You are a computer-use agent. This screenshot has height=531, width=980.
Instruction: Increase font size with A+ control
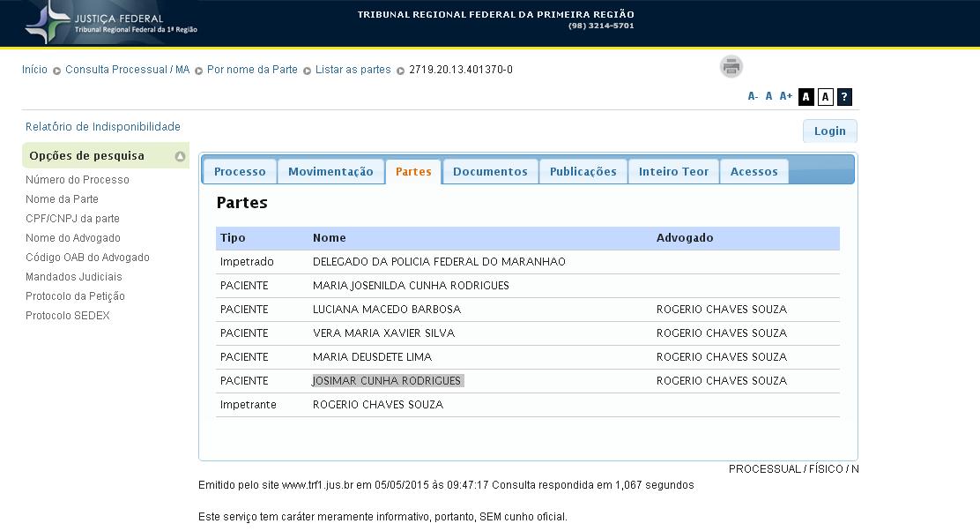tap(785, 96)
